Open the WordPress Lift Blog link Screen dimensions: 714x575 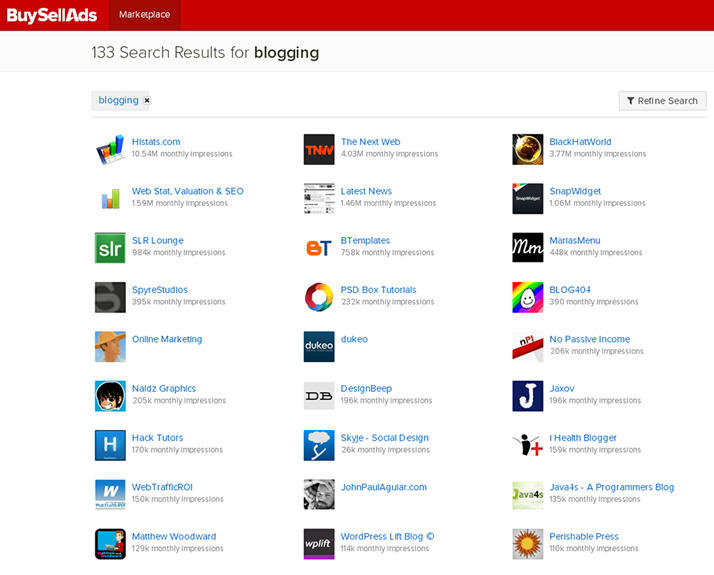(387, 536)
